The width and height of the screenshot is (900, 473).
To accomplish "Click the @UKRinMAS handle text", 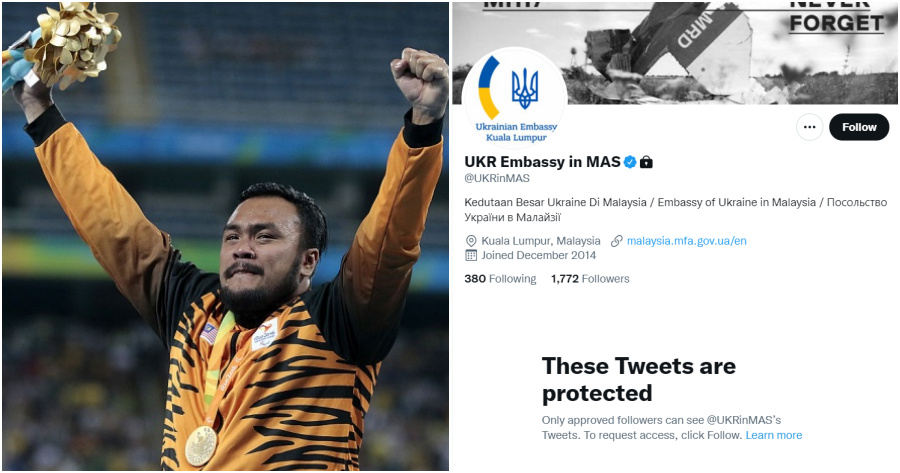I will tap(496, 179).
